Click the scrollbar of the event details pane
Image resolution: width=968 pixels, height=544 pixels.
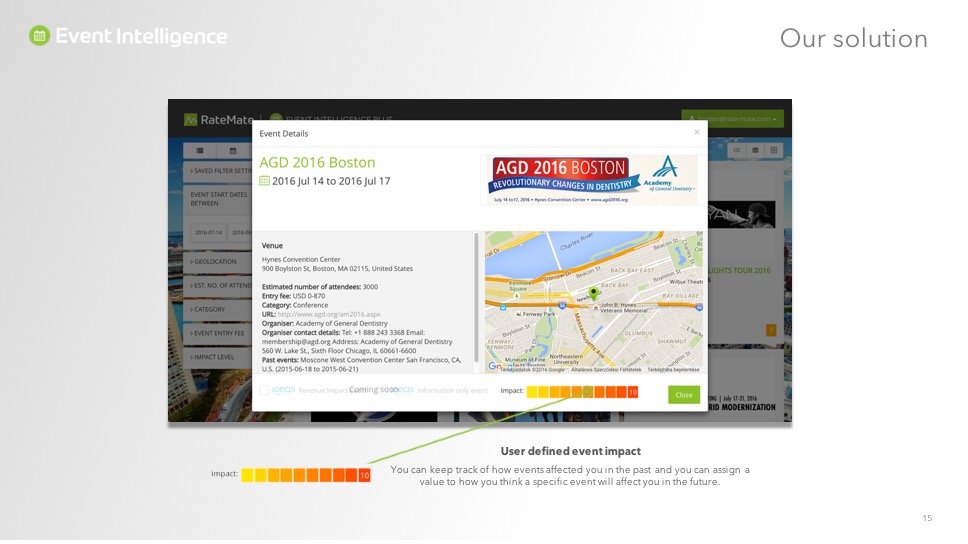pyautogui.click(x=476, y=298)
